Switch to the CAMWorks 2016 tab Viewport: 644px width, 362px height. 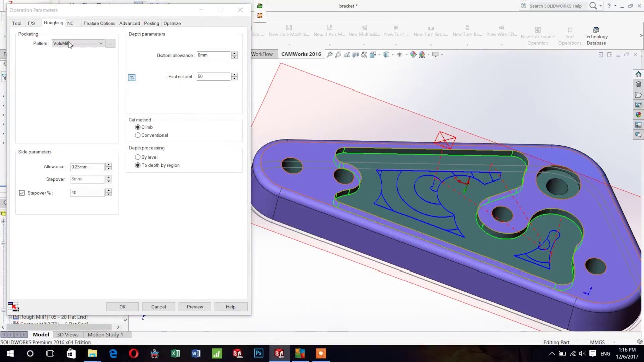coord(301,54)
